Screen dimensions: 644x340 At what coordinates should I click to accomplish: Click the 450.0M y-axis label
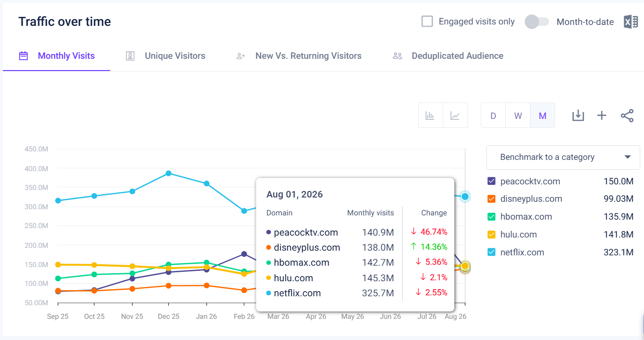pos(36,149)
